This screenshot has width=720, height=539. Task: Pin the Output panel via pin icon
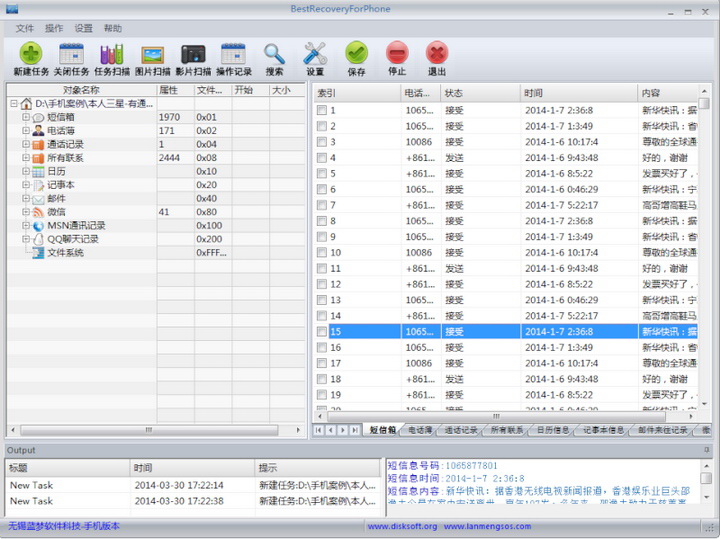pyautogui.click(x=707, y=450)
